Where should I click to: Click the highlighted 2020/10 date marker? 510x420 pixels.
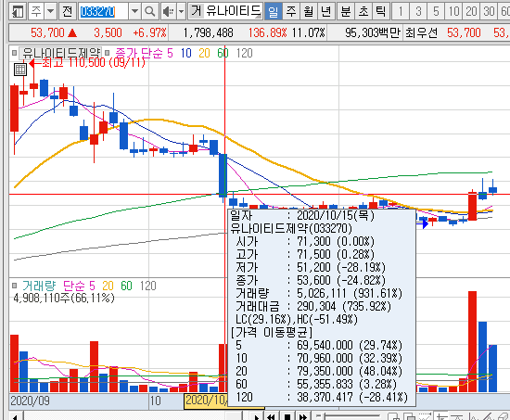pyautogui.click(x=206, y=401)
